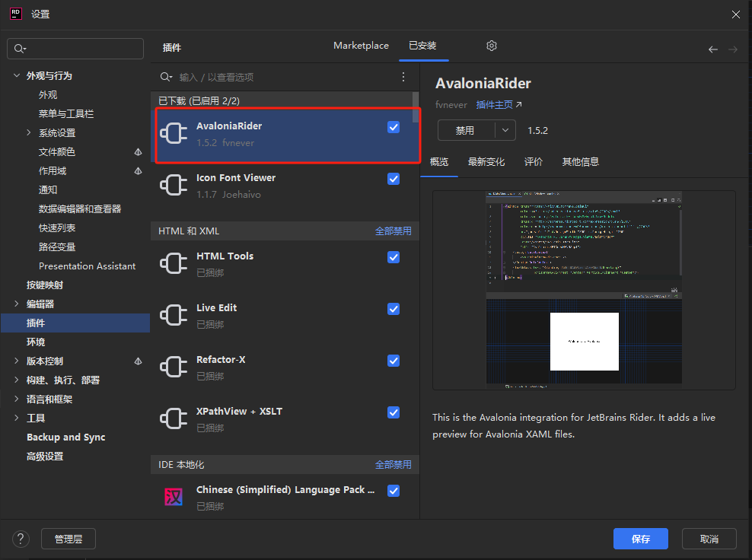Collapse the 外观与行为 tree section
The width and height of the screenshot is (752, 560).
click(17, 75)
